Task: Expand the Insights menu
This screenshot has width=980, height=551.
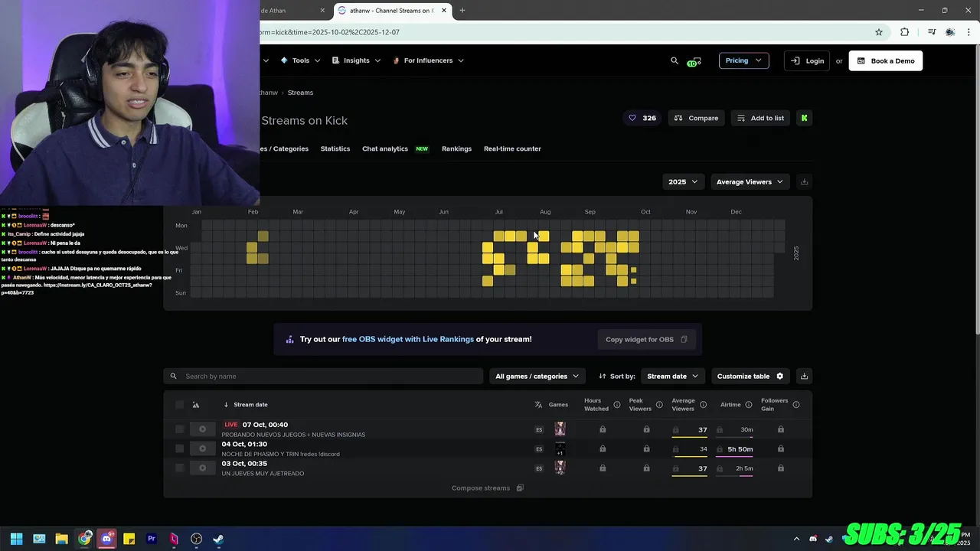Action: (356, 60)
